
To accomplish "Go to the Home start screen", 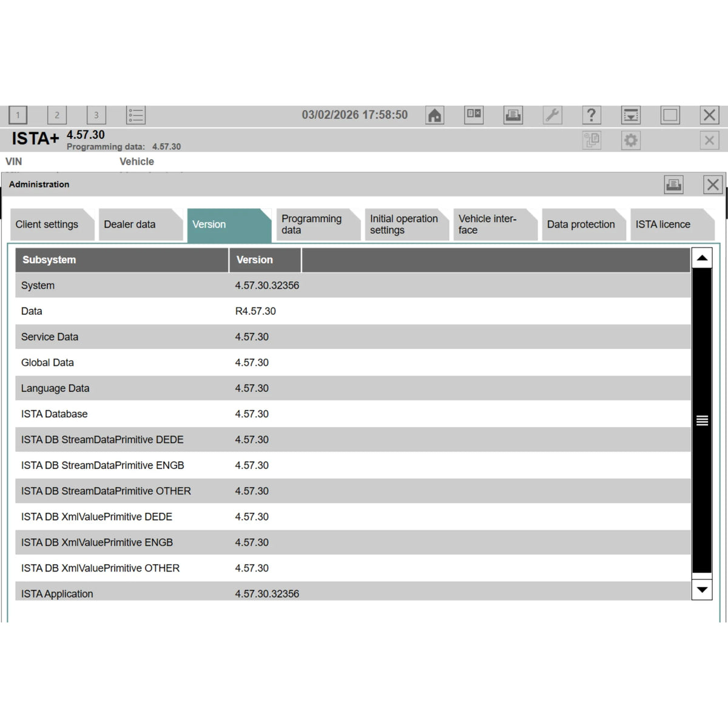I will pyautogui.click(x=434, y=115).
